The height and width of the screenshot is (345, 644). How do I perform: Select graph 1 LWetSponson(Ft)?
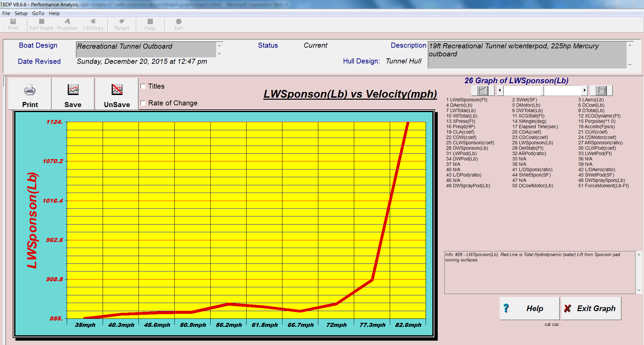pyautogui.click(x=467, y=100)
